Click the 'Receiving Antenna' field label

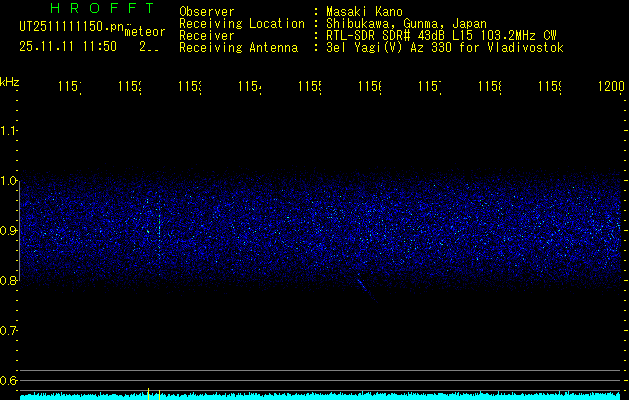238,47
